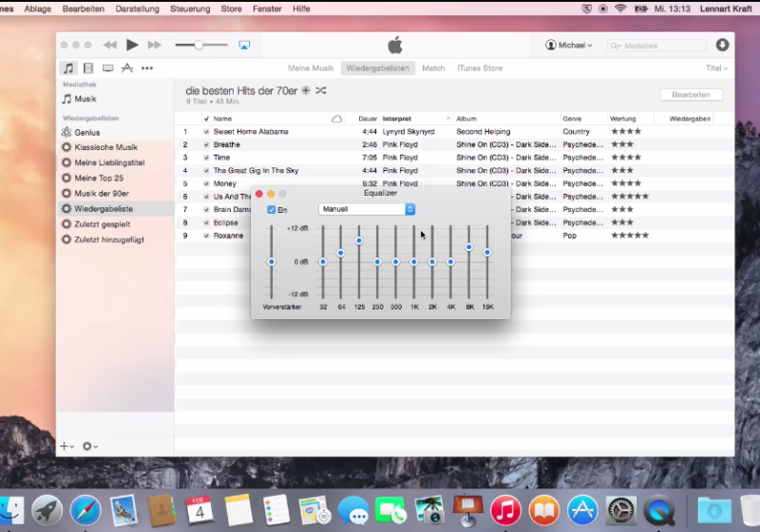Switch to Music library icon
This screenshot has width=760, height=532.
[68, 68]
